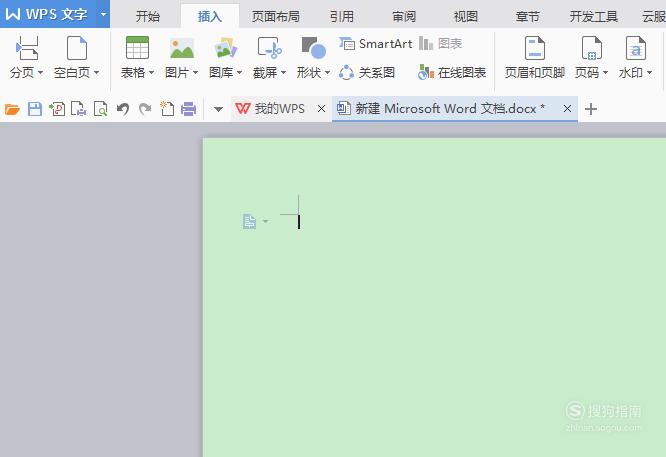Redo the last action
The image size is (666, 457).
click(145, 109)
